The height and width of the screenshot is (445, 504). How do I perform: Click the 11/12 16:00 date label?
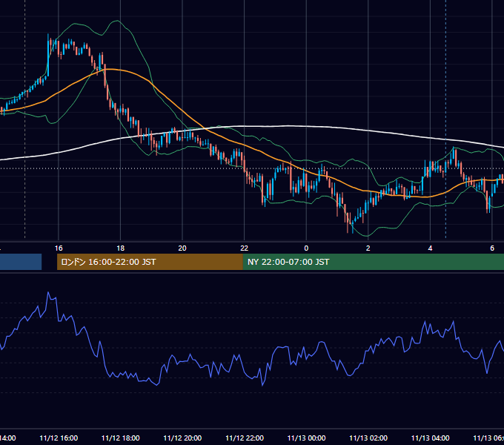pos(59,438)
